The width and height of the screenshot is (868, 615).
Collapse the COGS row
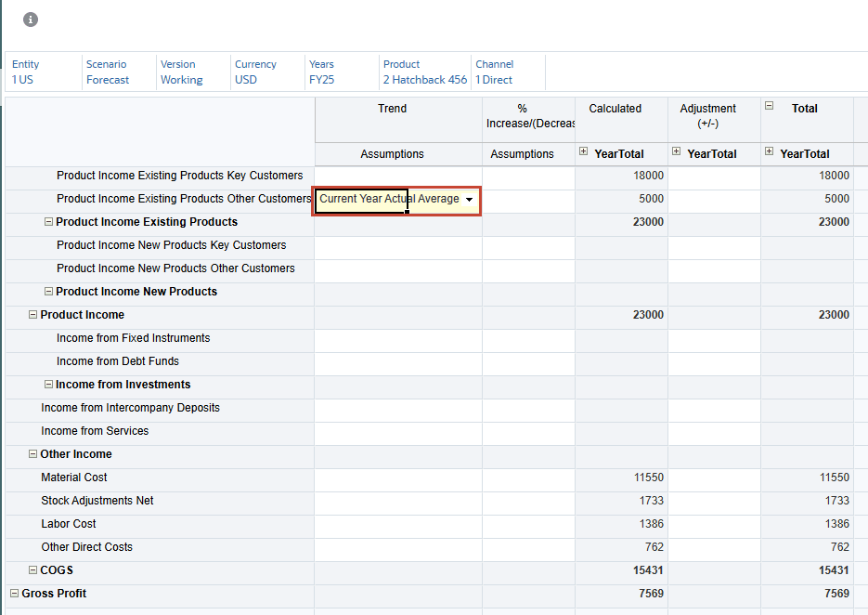32,570
